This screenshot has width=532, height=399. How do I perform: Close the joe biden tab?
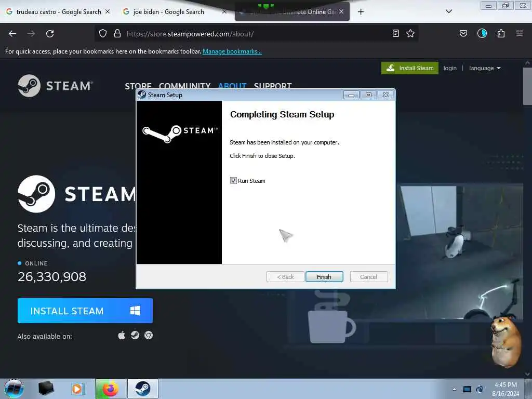click(x=224, y=11)
